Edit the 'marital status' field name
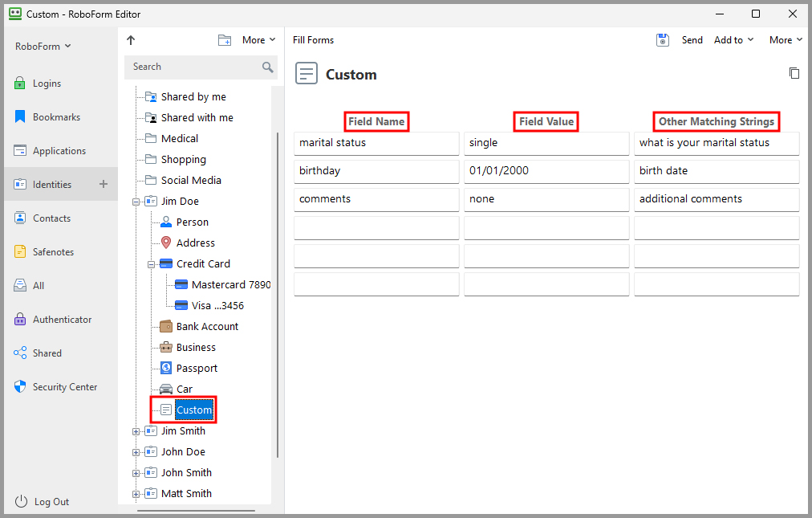The width and height of the screenshot is (812, 518). (x=376, y=143)
